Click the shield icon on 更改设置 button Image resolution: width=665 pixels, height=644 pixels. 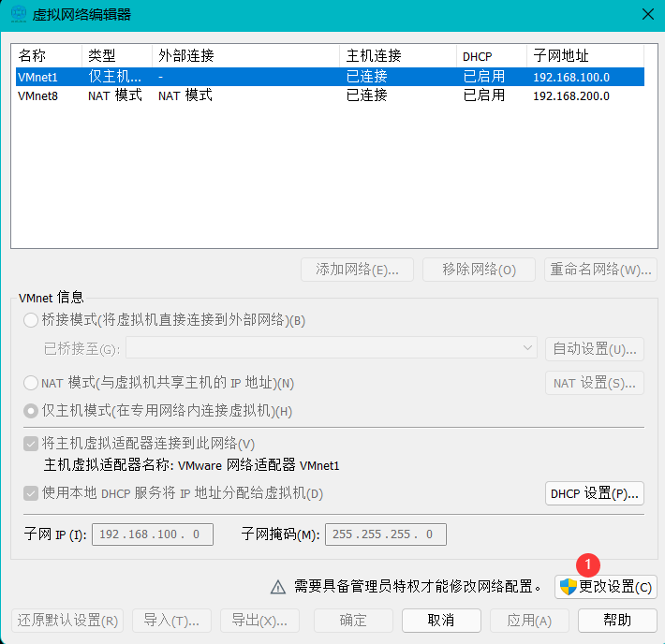click(568, 587)
